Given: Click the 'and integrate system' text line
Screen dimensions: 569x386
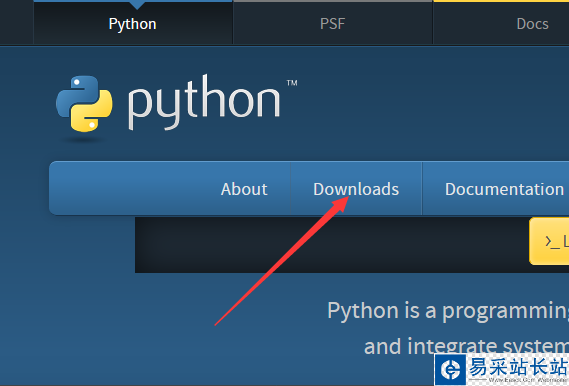Looking at the screenshot, I should [x=466, y=345].
